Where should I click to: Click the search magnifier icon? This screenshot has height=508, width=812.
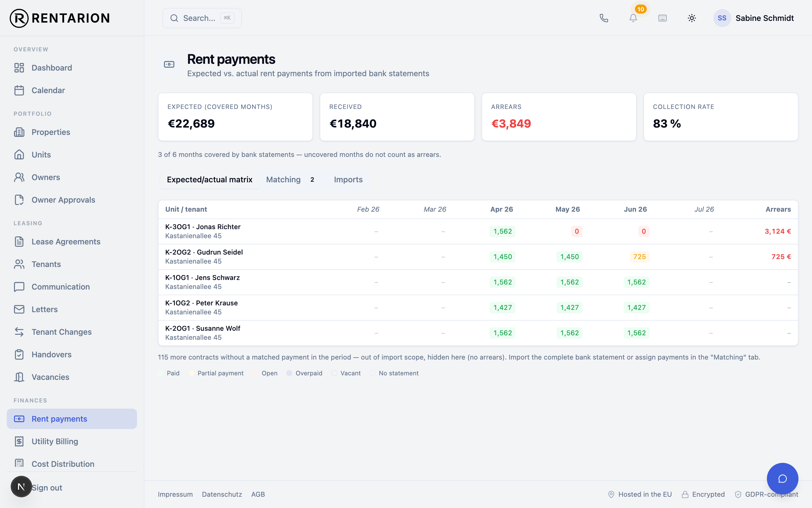(x=174, y=18)
